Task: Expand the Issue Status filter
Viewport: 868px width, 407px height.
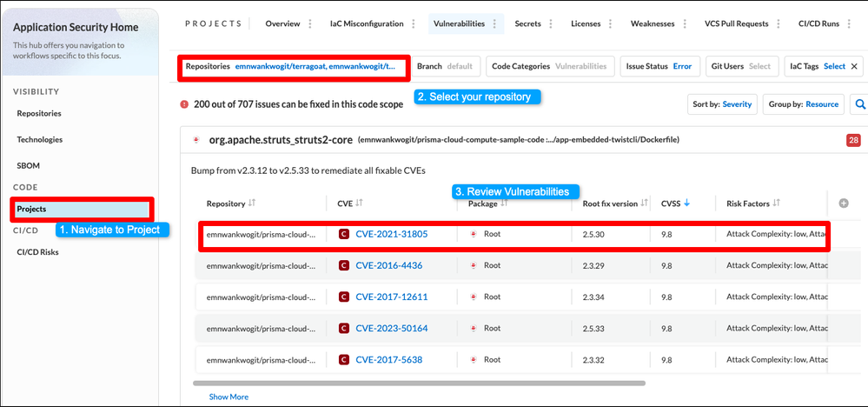Action: coord(659,66)
